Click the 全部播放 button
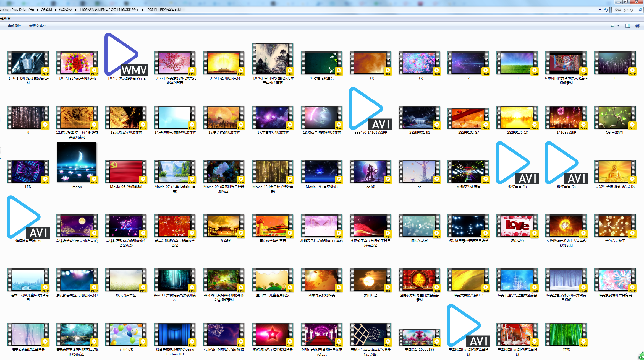The width and height of the screenshot is (644, 360). (14, 26)
